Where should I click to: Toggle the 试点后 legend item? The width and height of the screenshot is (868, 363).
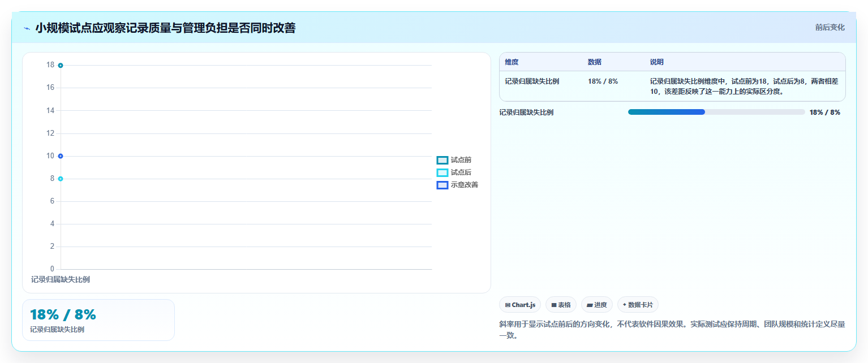454,172
